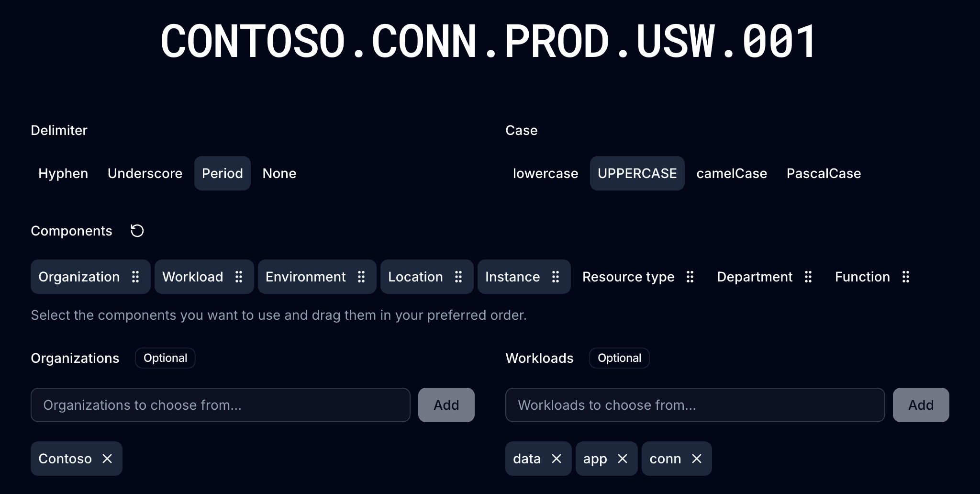
Task: Delete the conn workload tag
Action: 697,459
